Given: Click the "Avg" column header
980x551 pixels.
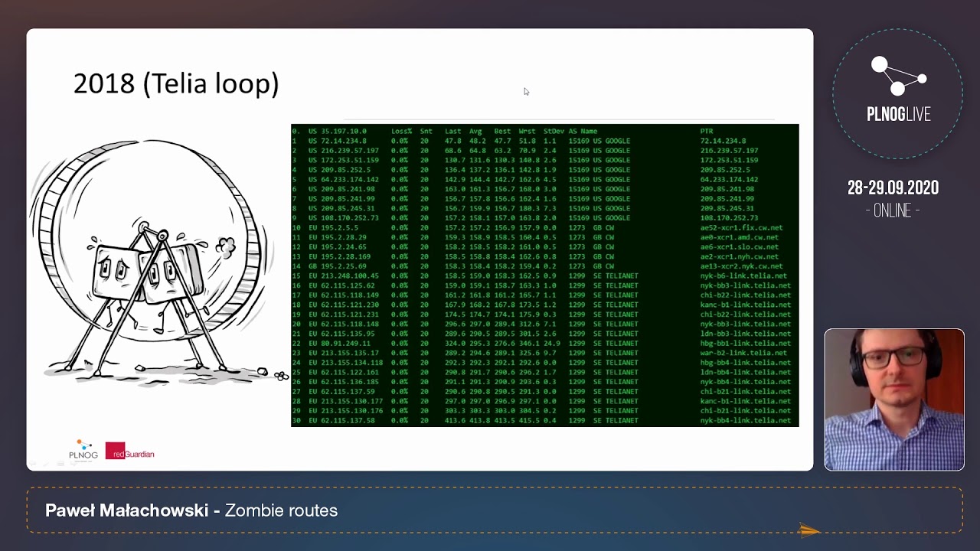Looking at the screenshot, I should (x=475, y=132).
